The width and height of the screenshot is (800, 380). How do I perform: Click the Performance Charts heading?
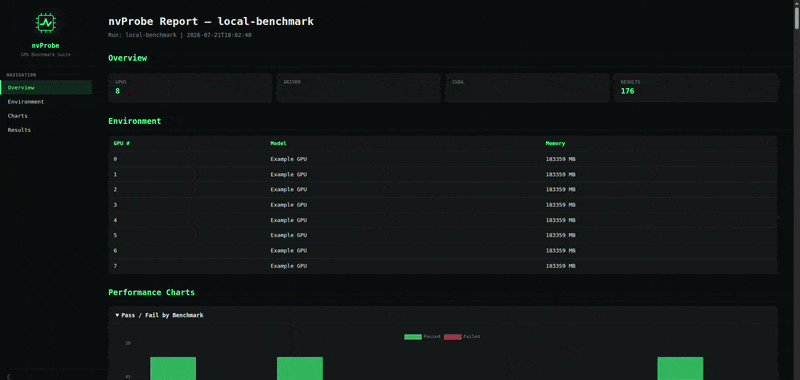[x=152, y=292]
